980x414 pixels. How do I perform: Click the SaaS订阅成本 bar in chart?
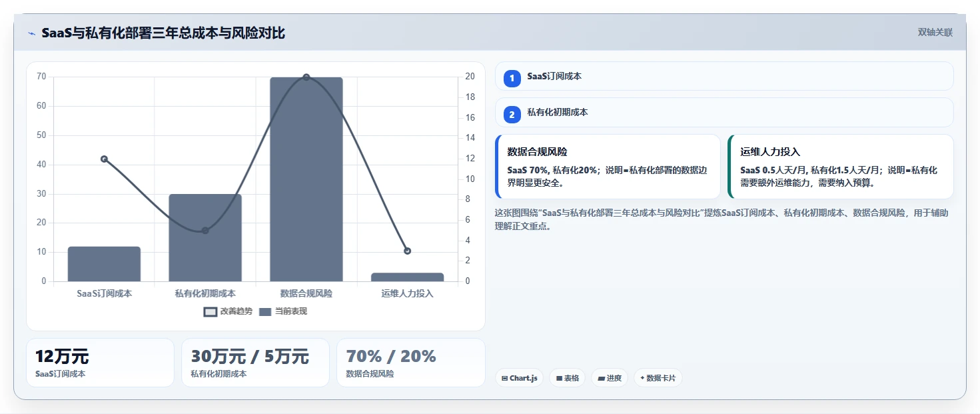104,264
